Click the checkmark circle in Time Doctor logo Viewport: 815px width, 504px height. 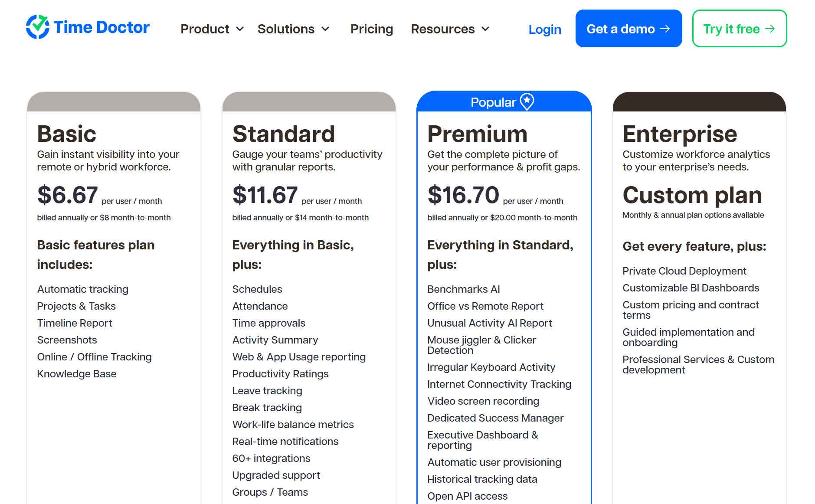[x=38, y=27]
